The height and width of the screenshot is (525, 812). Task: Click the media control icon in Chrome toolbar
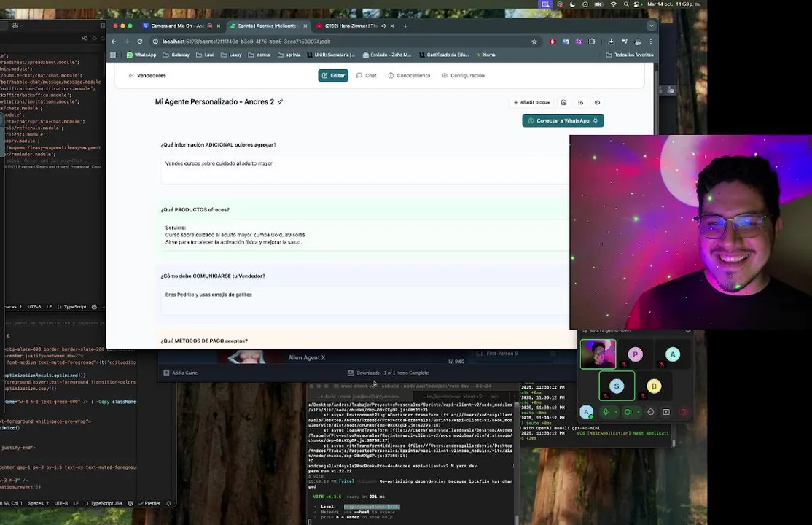pos(625,42)
